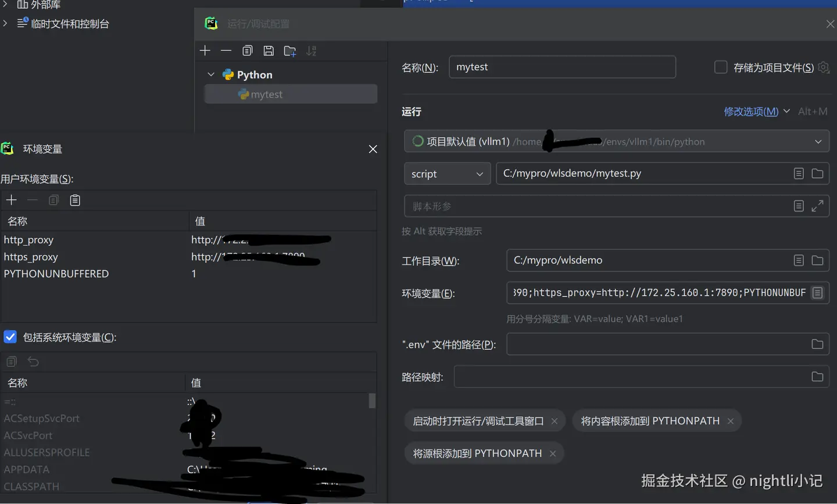Remove 将源根添加到 PYTHONPATH option
Viewport: 837px width, 504px height.
[552, 453]
